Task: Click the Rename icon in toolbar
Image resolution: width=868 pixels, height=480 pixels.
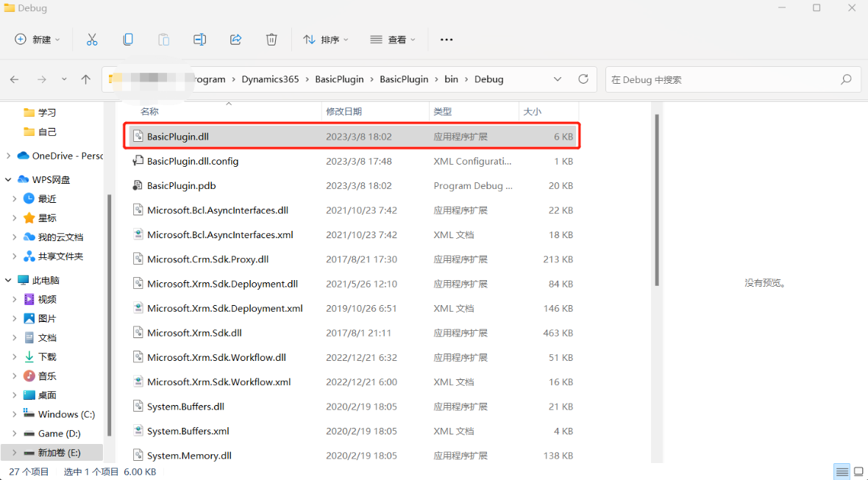Action: point(200,39)
